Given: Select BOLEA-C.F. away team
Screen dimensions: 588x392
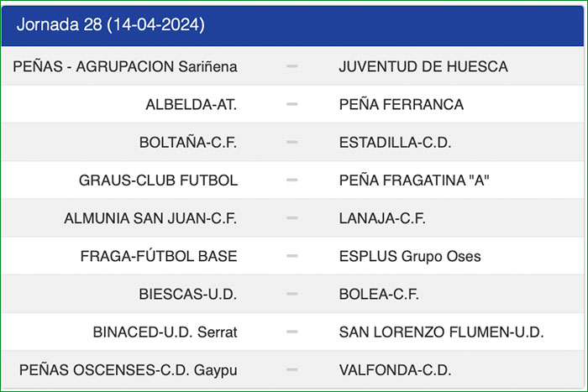Looking at the screenshot, I should (x=379, y=294).
